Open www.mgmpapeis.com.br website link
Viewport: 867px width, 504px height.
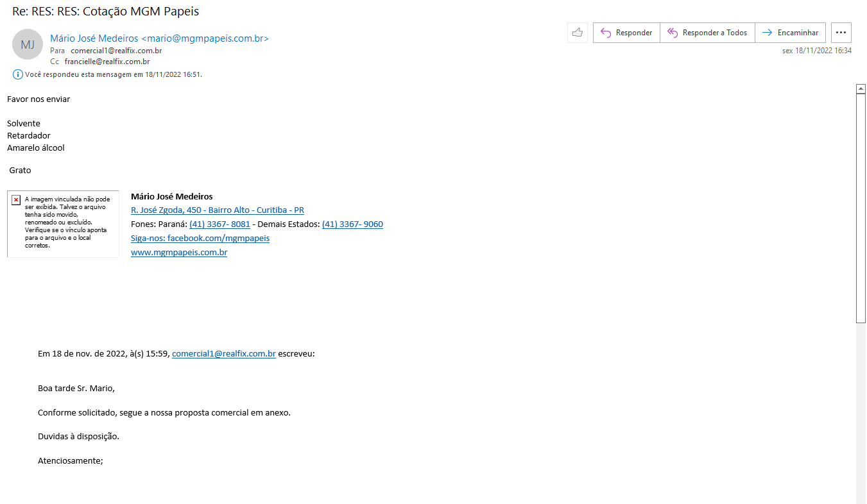[x=179, y=253]
